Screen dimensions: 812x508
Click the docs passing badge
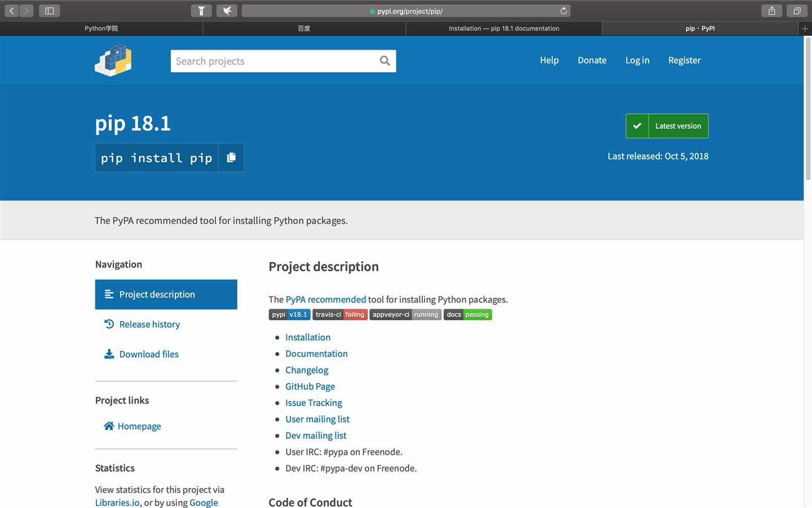(468, 314)
